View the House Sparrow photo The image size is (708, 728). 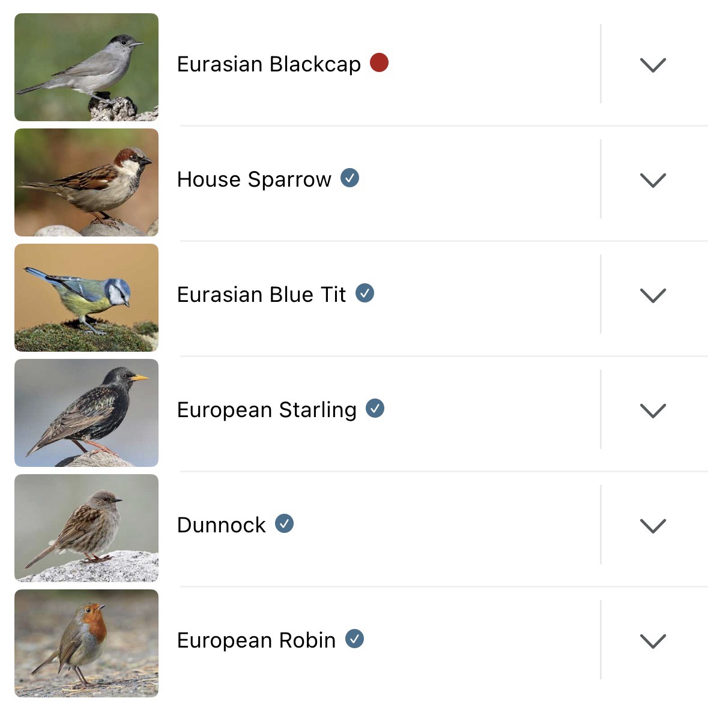point(86,182)
